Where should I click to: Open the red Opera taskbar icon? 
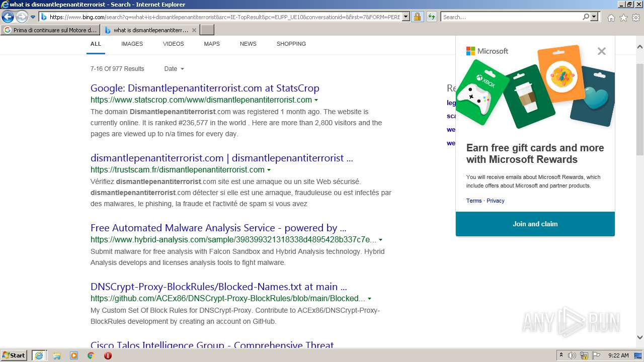108,355
